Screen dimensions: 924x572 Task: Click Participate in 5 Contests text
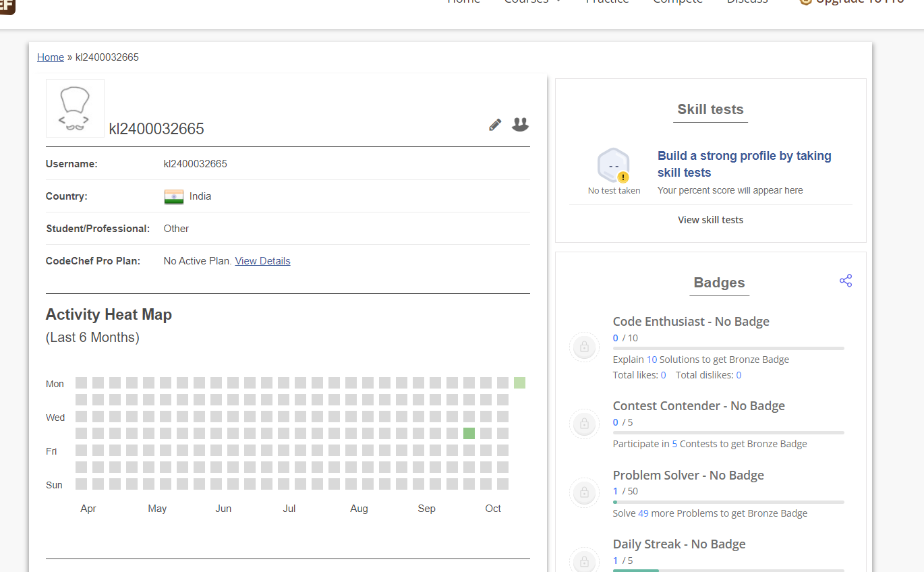coord(710,444)
